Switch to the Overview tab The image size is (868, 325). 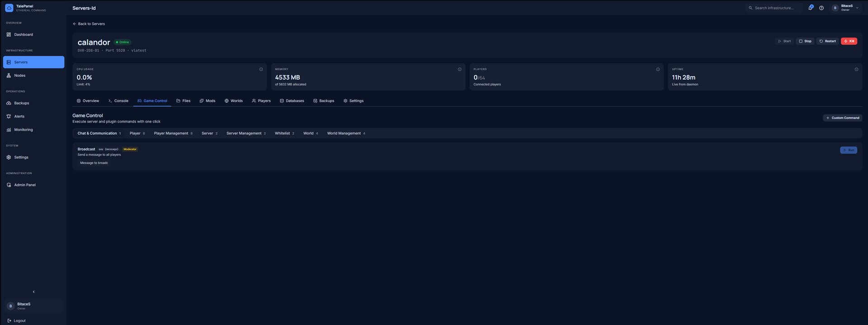pos(88,101)
